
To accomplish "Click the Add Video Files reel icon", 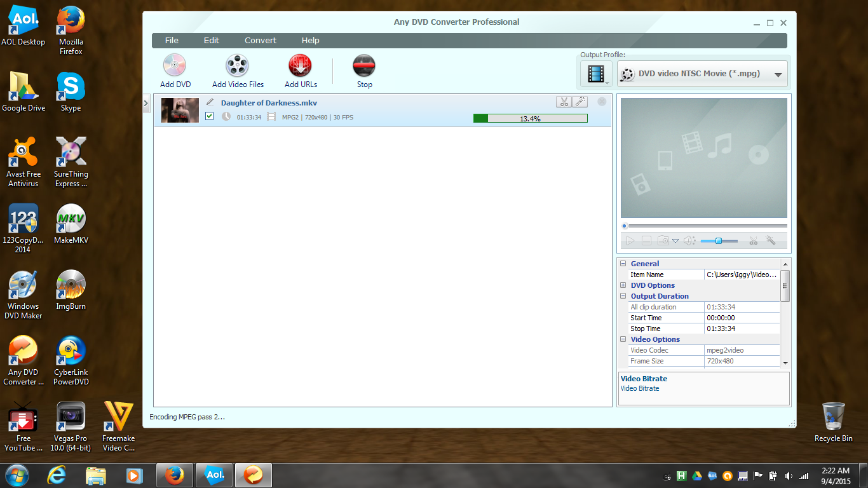I will 237,65.
